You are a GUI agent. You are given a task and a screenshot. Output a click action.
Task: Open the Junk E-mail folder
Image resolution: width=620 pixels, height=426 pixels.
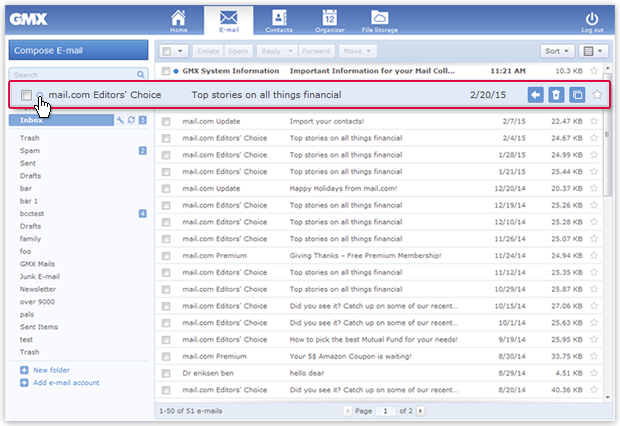pos(40,276)
